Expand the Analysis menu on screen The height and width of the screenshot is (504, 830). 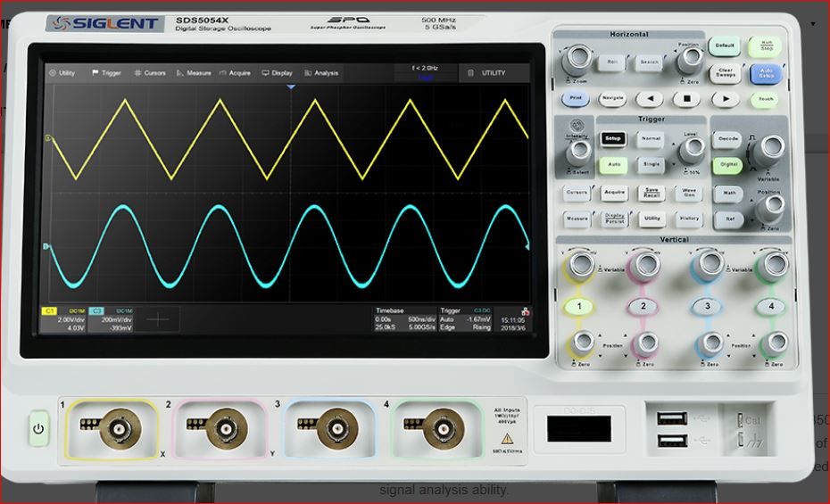(x=321, y=73)
